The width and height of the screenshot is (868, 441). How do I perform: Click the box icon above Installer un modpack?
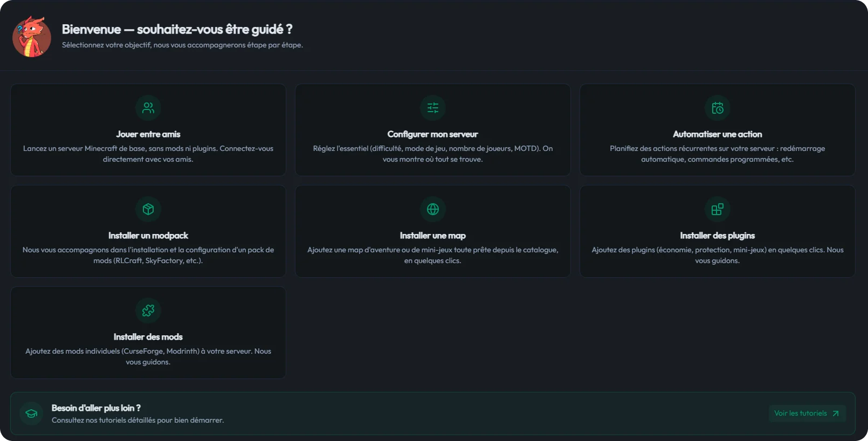point(148,209)
